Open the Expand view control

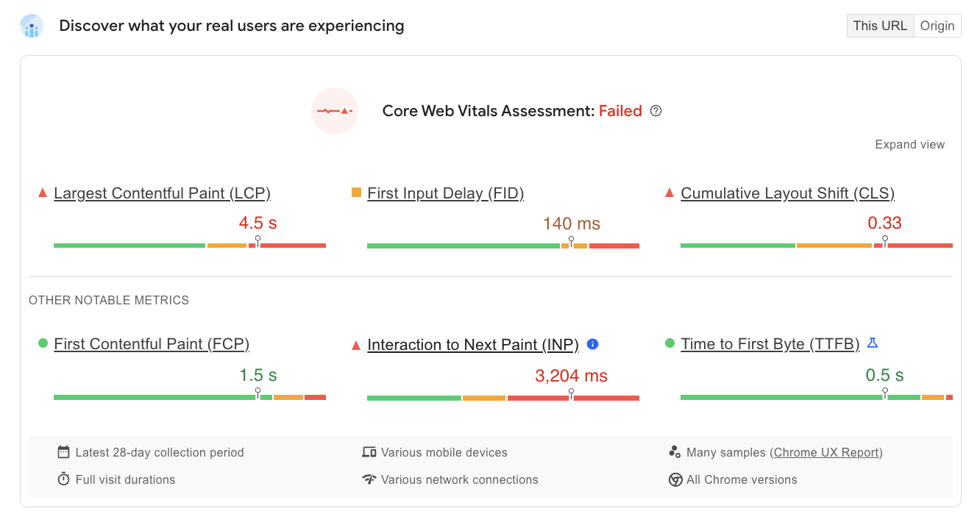910,144
